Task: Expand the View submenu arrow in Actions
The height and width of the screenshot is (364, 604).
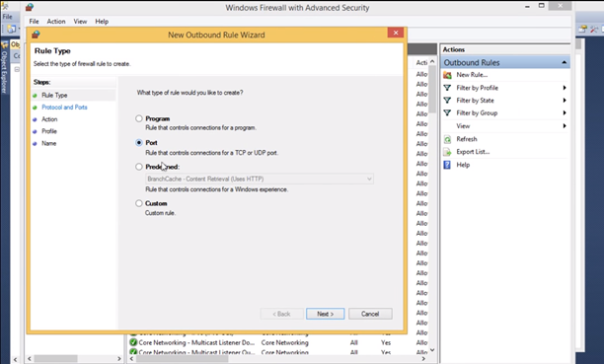Action: (565, 126)
